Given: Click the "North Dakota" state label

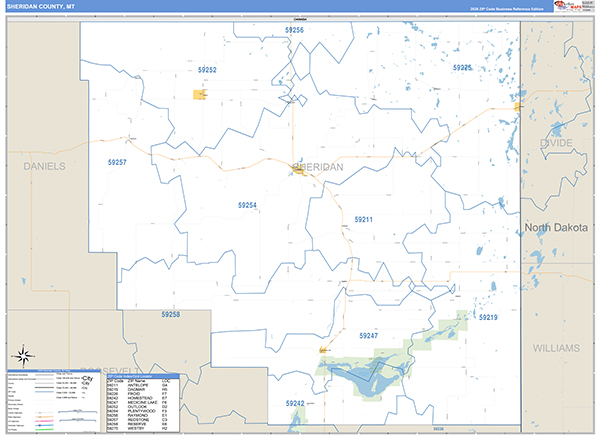Looking at the screenshot, I should coord(556,227).
